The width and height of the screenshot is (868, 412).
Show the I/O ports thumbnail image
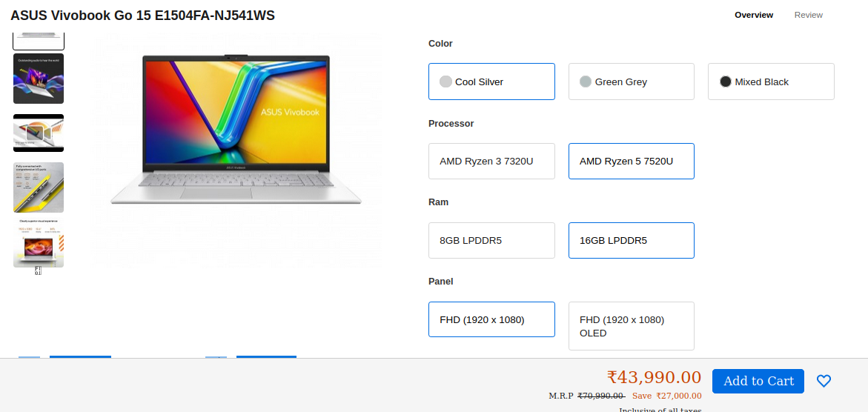coord(39,187)
